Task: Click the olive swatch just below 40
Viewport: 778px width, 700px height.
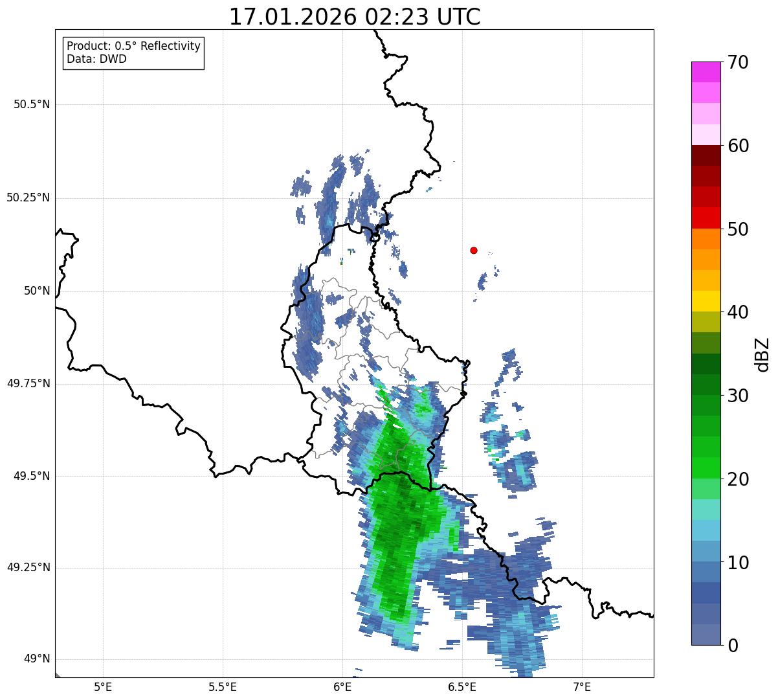Action: pos(706,322)
